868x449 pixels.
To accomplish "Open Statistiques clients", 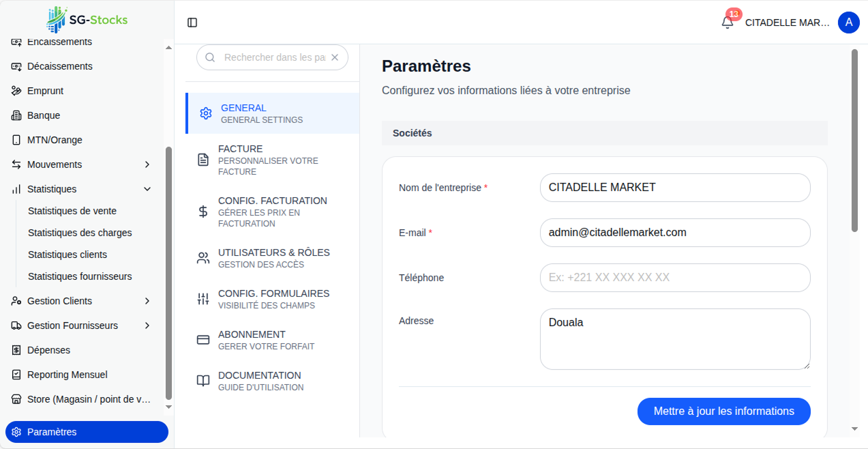I will click(68, 255).
